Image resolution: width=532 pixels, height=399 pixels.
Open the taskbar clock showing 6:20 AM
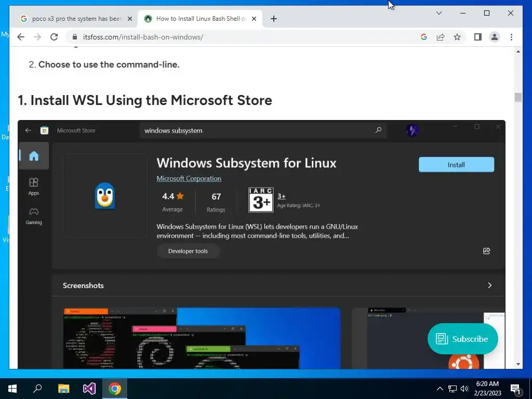[x=487, y=389]
